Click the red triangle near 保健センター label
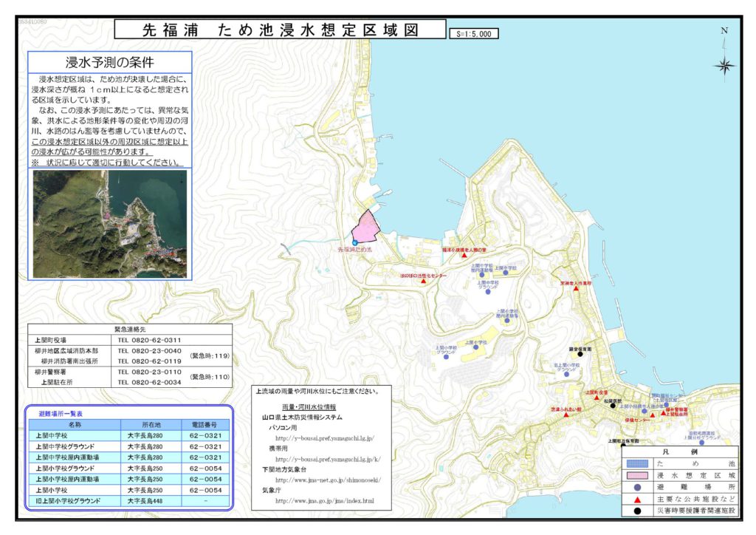Screen dimensions: 756x535 point(653,415)
